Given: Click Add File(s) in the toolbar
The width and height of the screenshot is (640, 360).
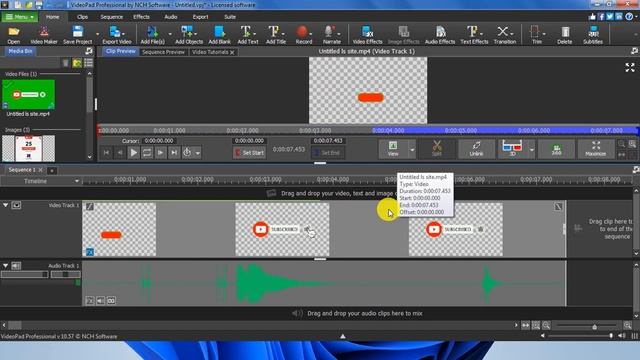Looking at the screenshot, I should 152,35.
